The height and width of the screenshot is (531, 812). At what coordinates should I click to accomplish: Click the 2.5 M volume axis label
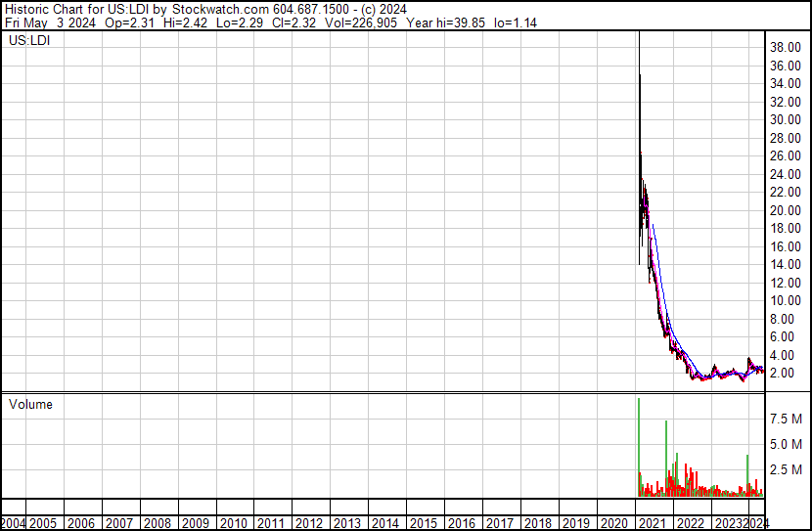[787, 470]
